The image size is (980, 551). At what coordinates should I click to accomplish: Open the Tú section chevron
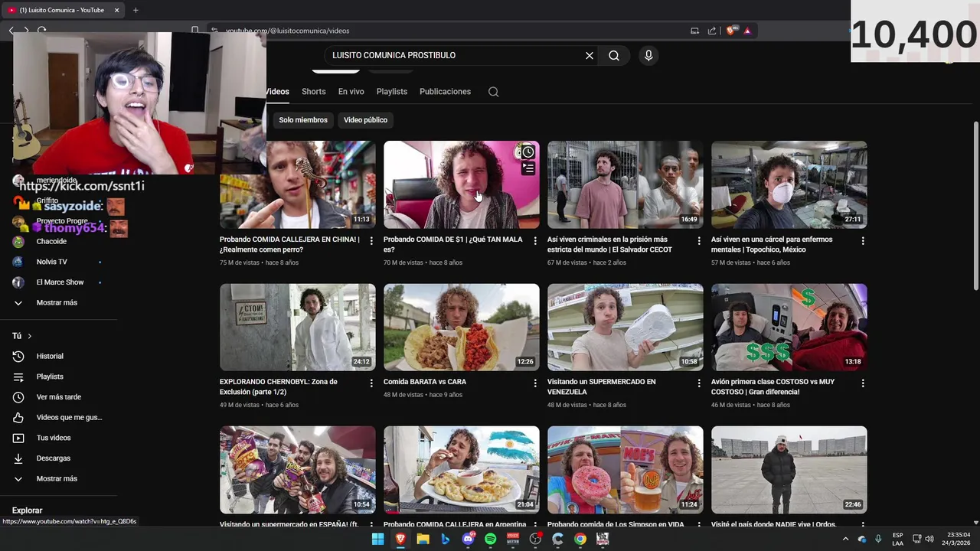pyautogui.click(x=29, y=336)
